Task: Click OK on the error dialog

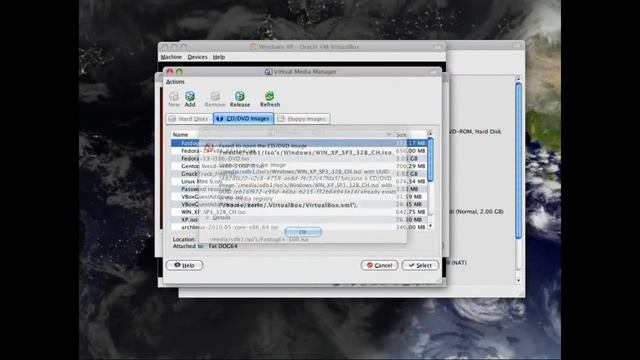Action: (302, 232)
